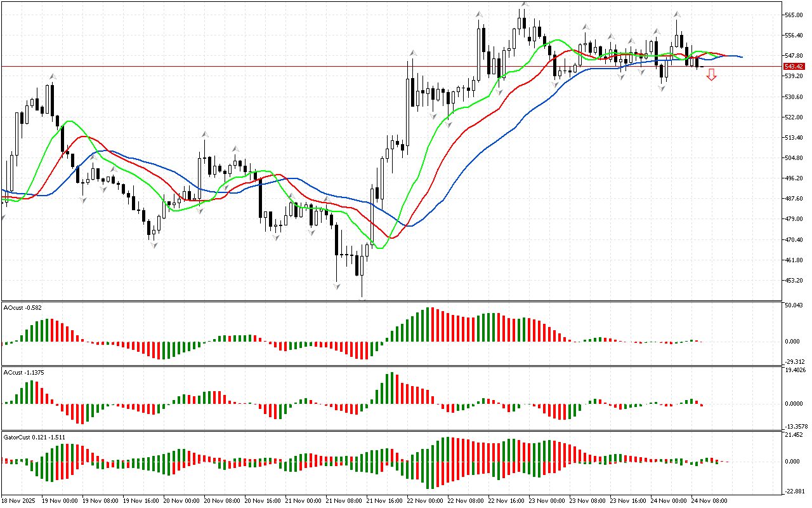Select the down fractal beneath the 24 Nov low
812x508 pixels.
(x=662, y=88)
